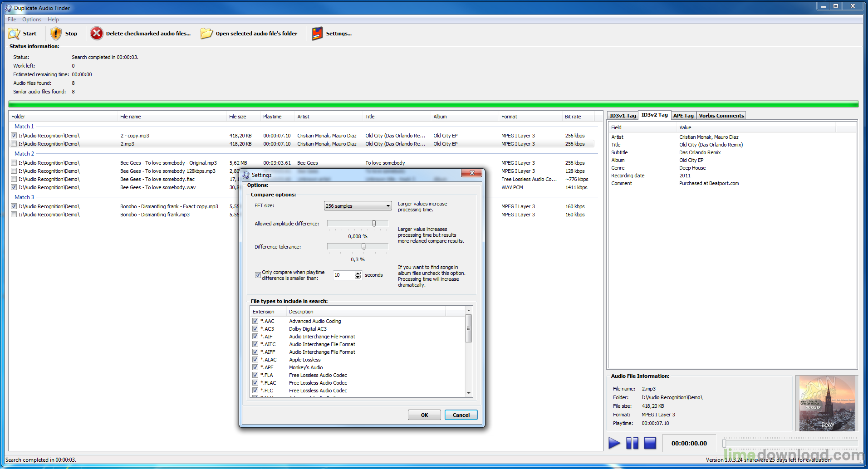Uncheck the *.FLC file type
Image resolution: width=868 pixels, height=469 pixels.
coord(255,391)
